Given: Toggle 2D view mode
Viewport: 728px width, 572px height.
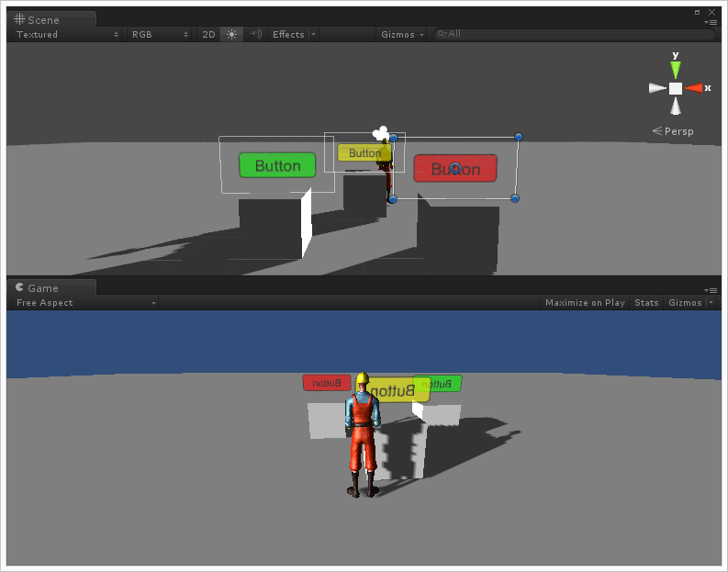Looking at the screenshot, I should [208, 34].
